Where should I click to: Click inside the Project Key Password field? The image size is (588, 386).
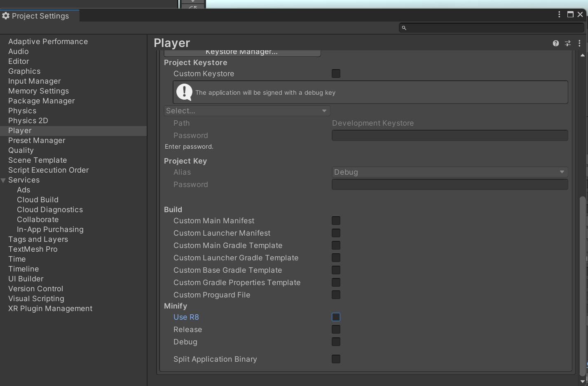449,184
